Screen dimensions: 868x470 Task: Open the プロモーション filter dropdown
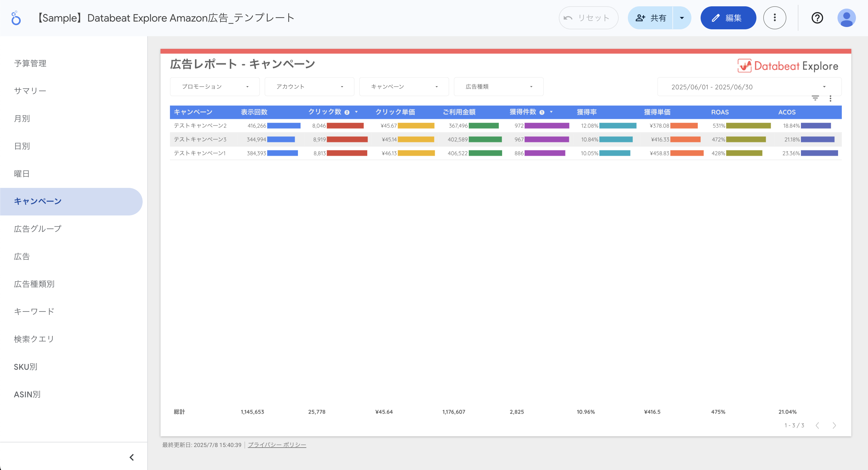pos(215,86)
